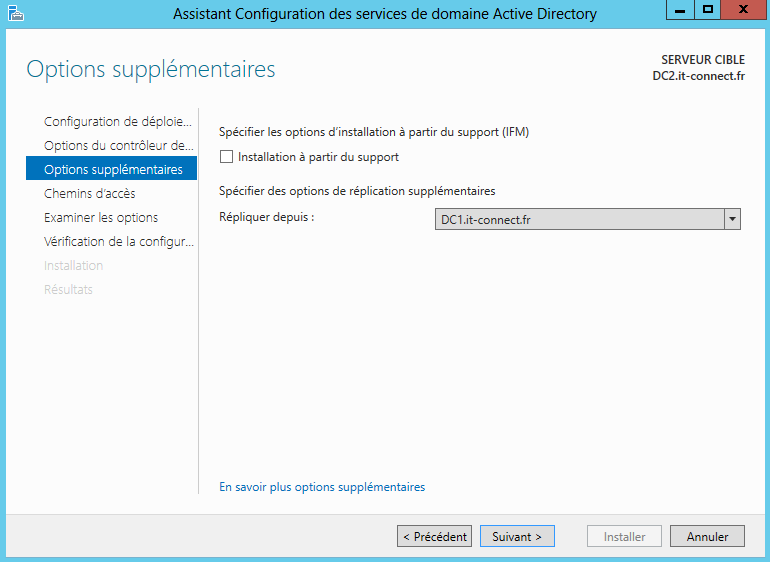
Task: Click the greyed-out Résultats step
Action: pos(68,290)
